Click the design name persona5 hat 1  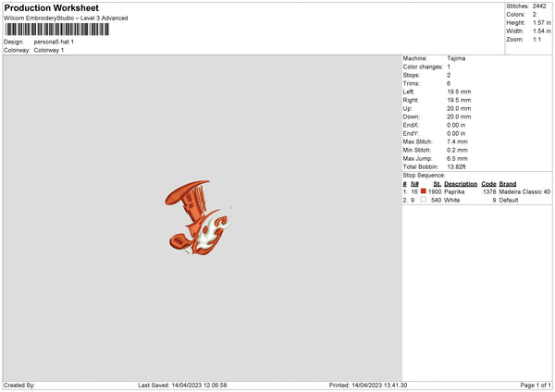pos(54,42)
